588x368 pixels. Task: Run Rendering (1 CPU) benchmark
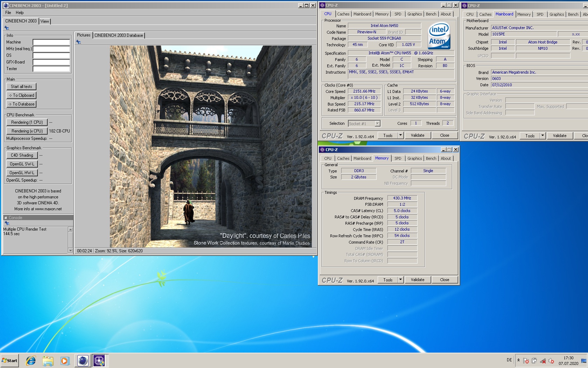pos(27,122)
